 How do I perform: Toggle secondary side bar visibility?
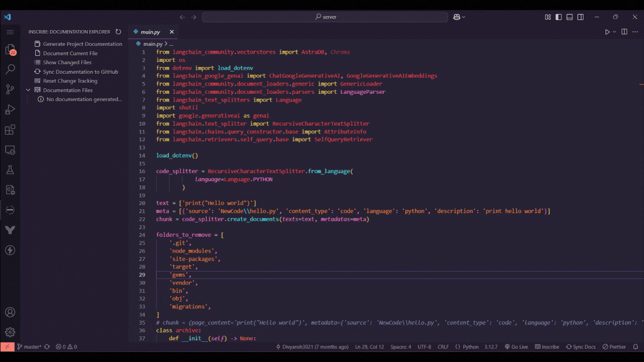coord(580,17)
